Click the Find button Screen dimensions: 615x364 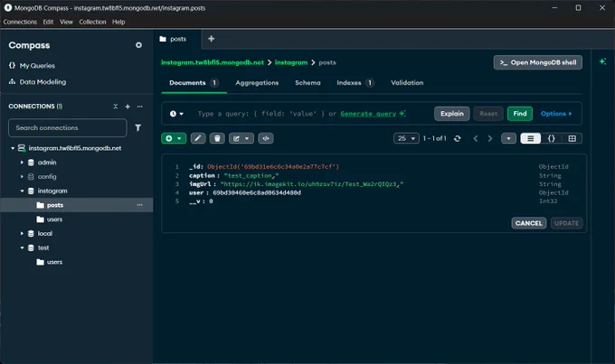[520, 114]
